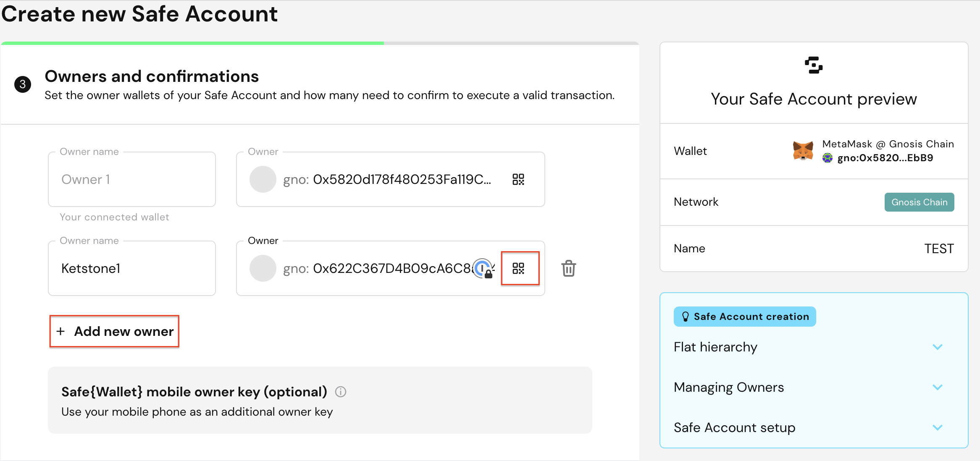
Task: Click QR scan icon for Owner 1 address
Action: [518, 180]
